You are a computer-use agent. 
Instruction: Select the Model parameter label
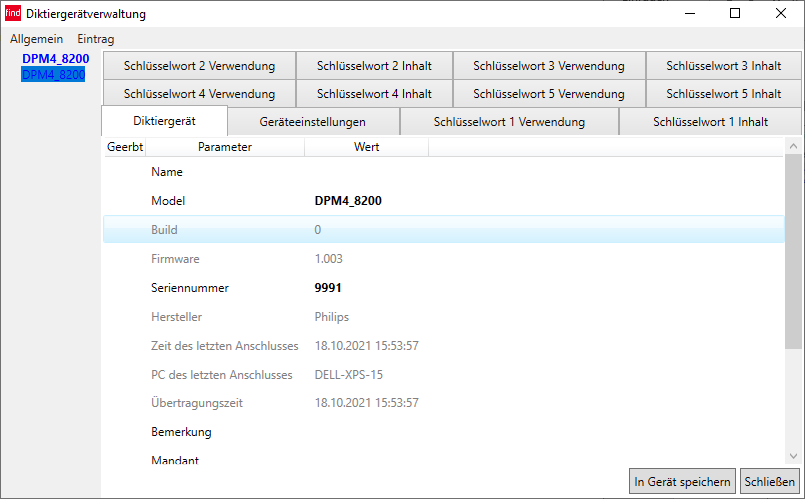click(x=168, y=201)
